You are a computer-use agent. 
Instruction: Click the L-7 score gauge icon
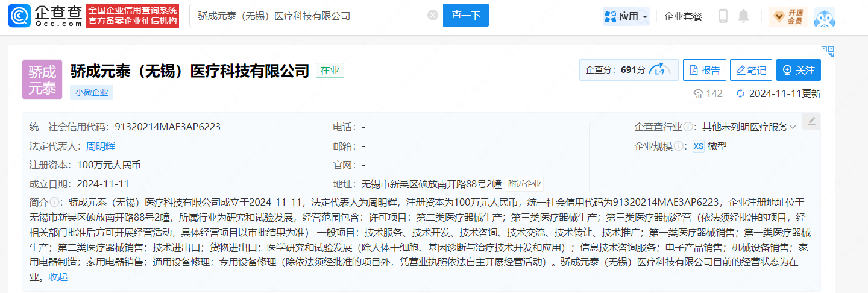pyautogui.click(x=660, y=70)
